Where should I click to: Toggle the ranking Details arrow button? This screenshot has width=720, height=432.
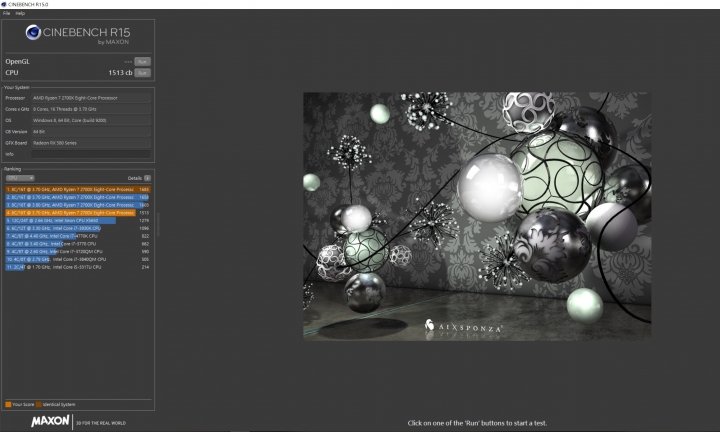tap(147, 177)
